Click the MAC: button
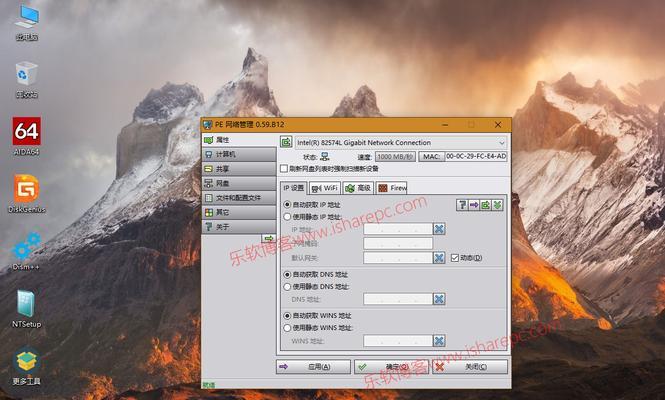The width and height of the screenshot is (665, 400). click(x=431, y=157)
